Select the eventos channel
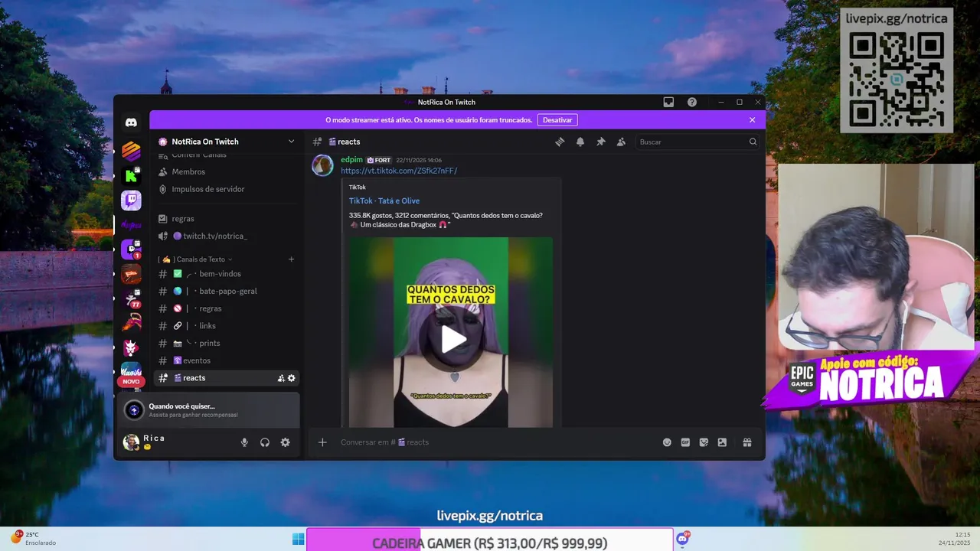 click(x=226, y=360)
